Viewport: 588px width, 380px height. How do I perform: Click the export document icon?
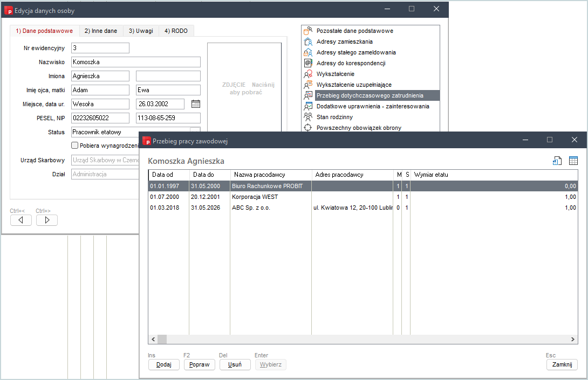[557, 161]
